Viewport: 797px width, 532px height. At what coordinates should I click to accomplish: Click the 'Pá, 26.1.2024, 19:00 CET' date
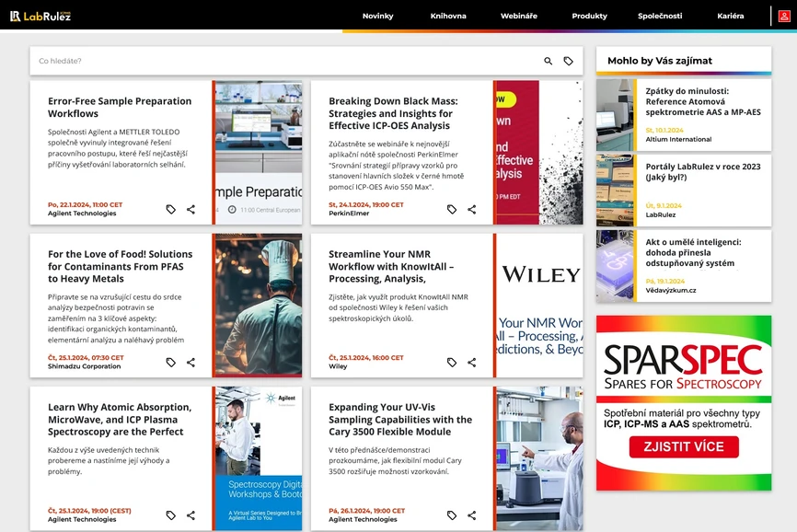[x=366, y=511]
